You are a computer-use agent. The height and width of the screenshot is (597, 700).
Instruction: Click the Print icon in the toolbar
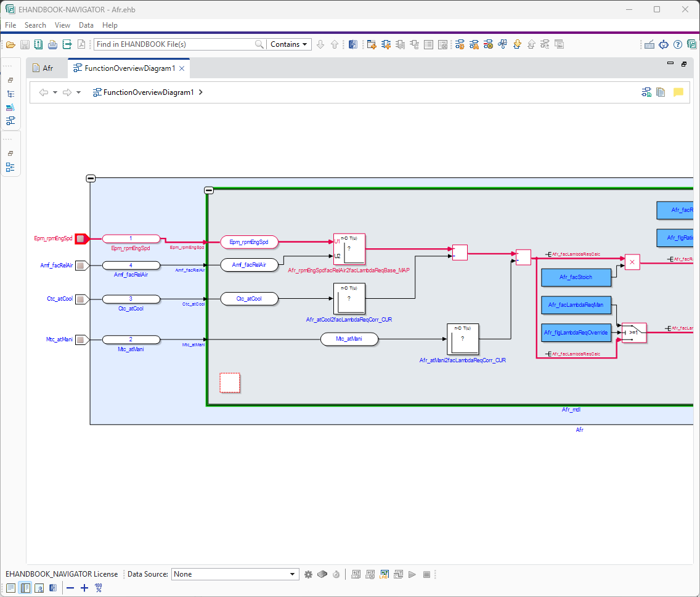point(52,44)
